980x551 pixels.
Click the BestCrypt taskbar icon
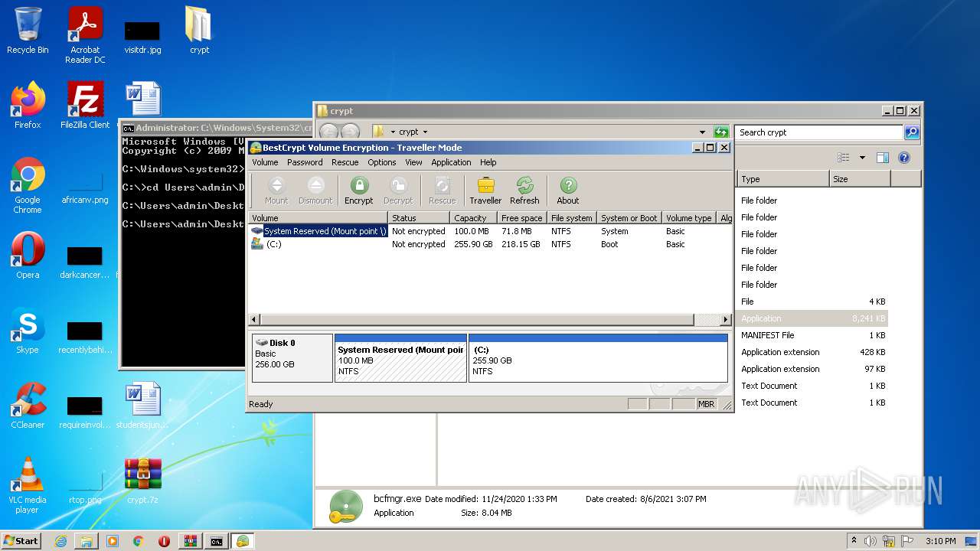click(x=243, y=541)
